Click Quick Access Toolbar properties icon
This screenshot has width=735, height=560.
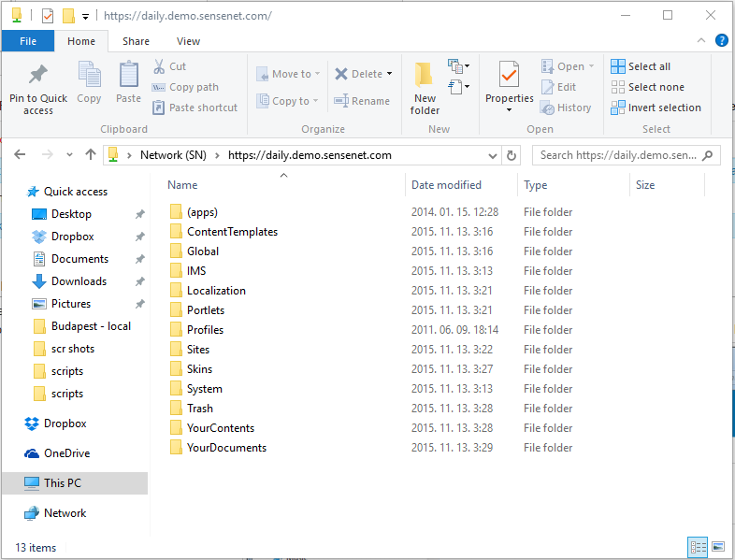click(x=48, y=16)
